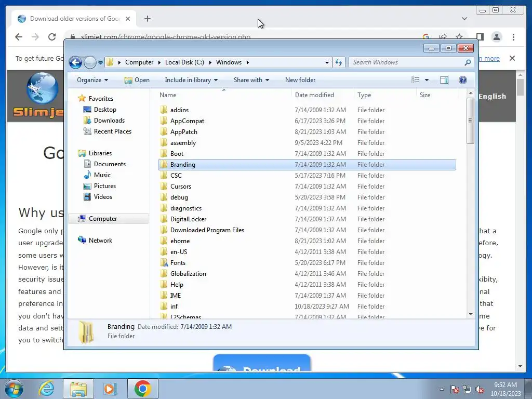
Task: Open recent locations dropdown beside nav arrows
Action: coord(100,63)
